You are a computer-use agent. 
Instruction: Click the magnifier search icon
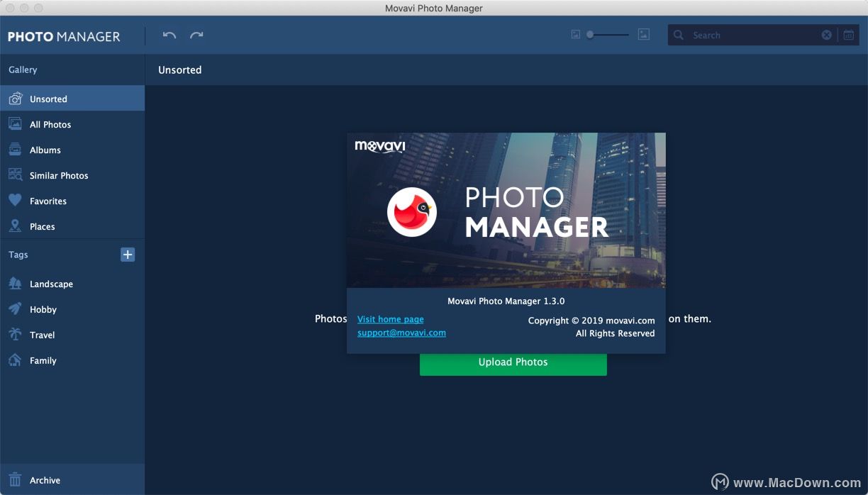point(679,35)
